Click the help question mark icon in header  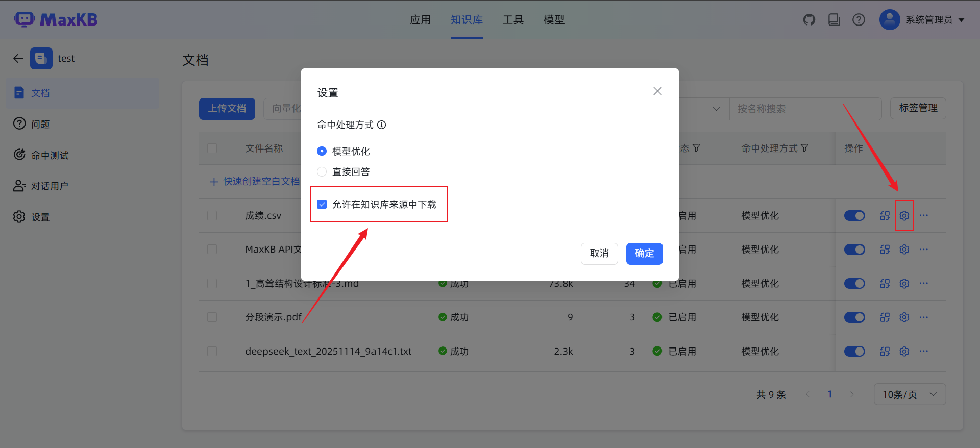859,20
